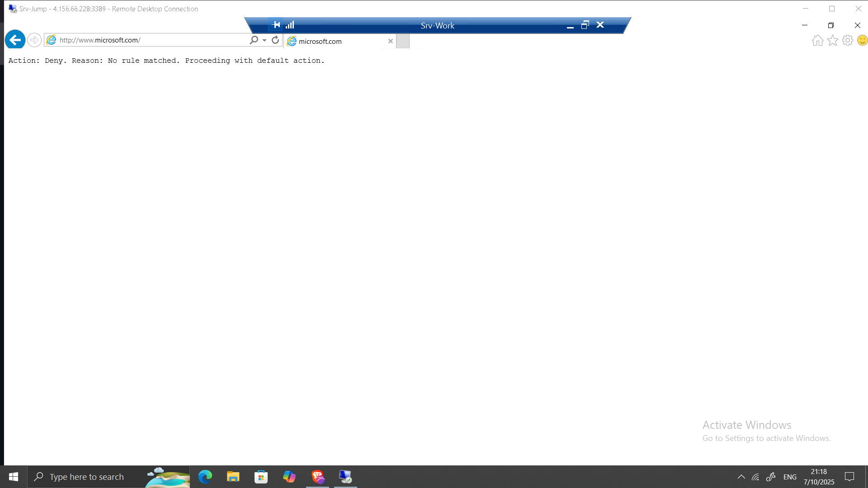Click the refresh page icon

point(275,40)
